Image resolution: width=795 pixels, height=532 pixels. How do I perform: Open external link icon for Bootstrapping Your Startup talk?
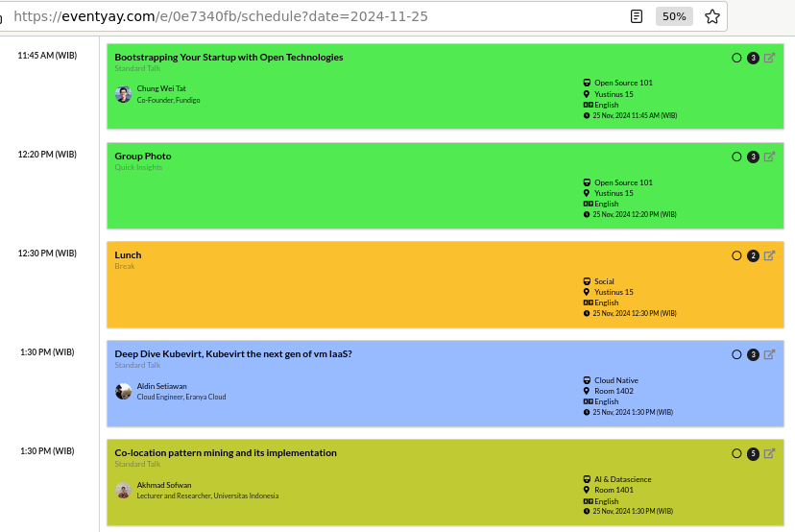[769, 58]
